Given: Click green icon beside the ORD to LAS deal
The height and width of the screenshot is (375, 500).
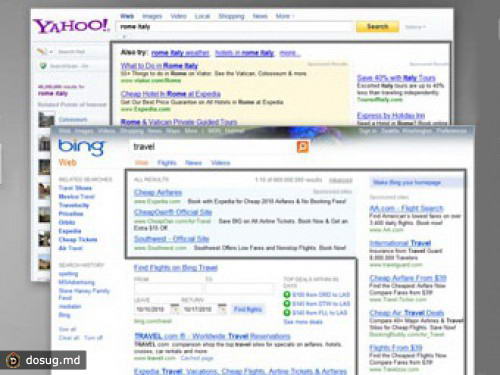Looking at the screenshot, I should pos(287,295).
